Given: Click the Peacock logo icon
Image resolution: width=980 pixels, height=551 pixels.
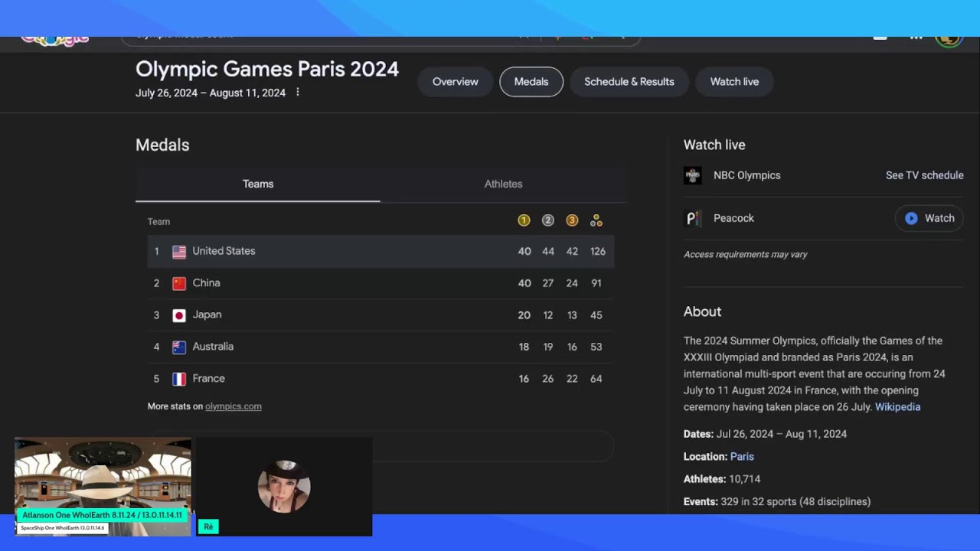Looking at the screenshot, I should [693, 218].
